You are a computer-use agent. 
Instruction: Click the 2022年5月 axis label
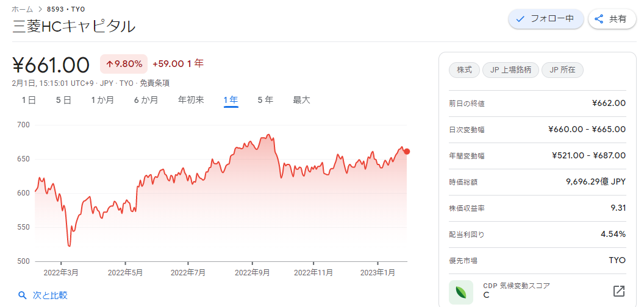tap(125, 272)
